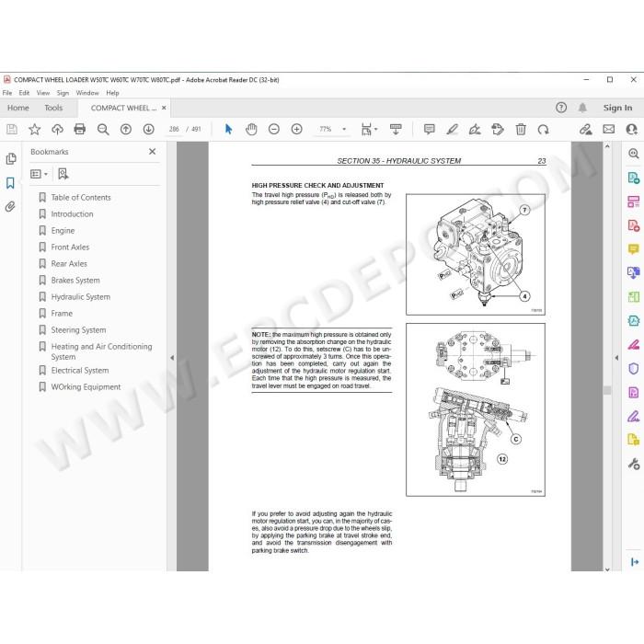Screen dimensions: 644x644
Task: Zoom out with the minus icon
Action: pos(274,130)
